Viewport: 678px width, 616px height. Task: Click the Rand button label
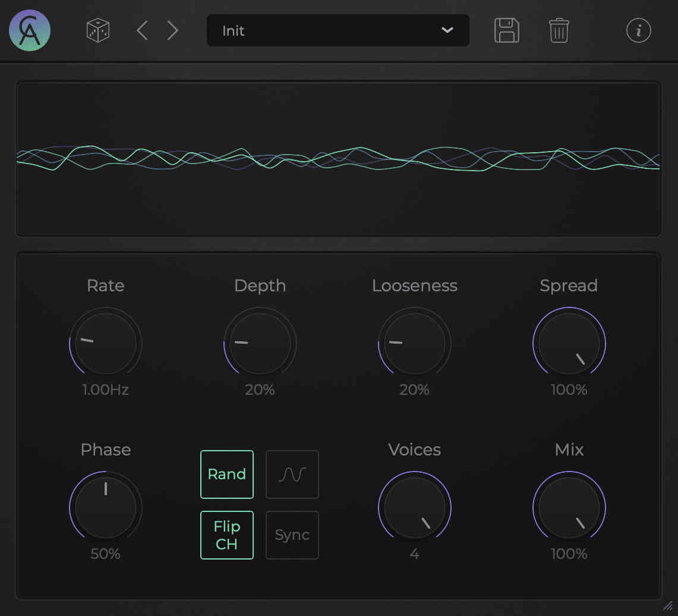(x=226, y=474)
